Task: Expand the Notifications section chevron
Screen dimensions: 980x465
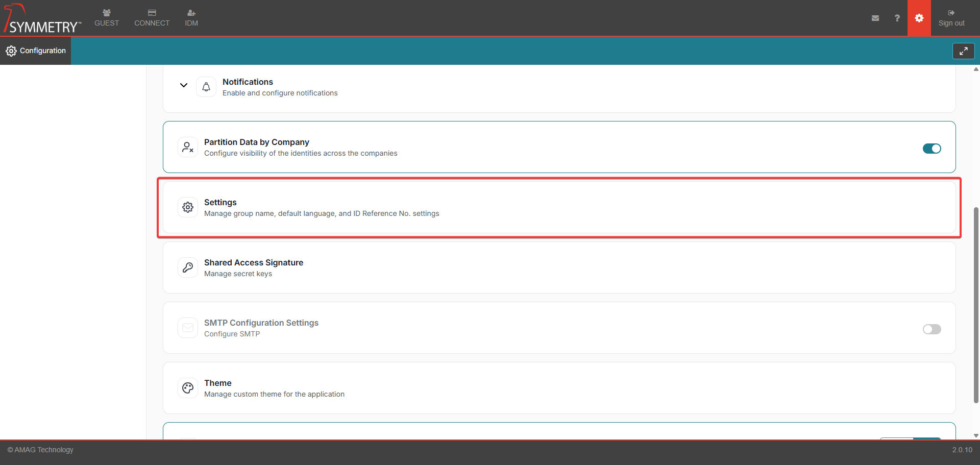Action: [x=184, y=85]
